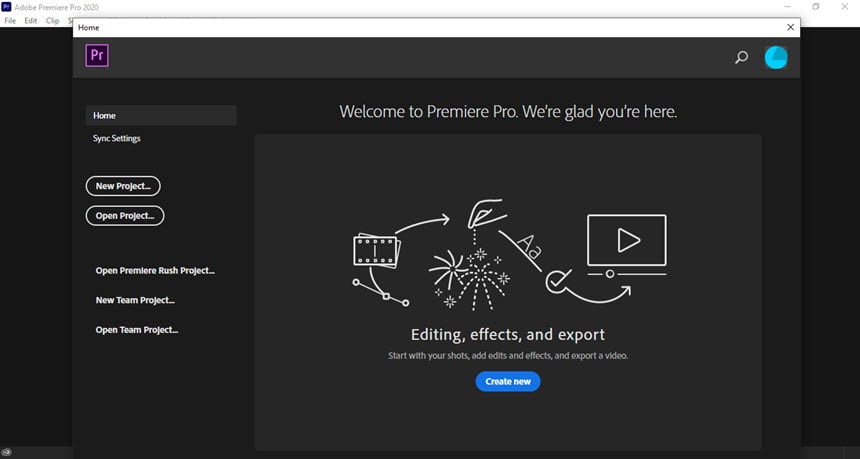
Task: Choose Open Premiere Rush Project...
Action: (155, 270)
